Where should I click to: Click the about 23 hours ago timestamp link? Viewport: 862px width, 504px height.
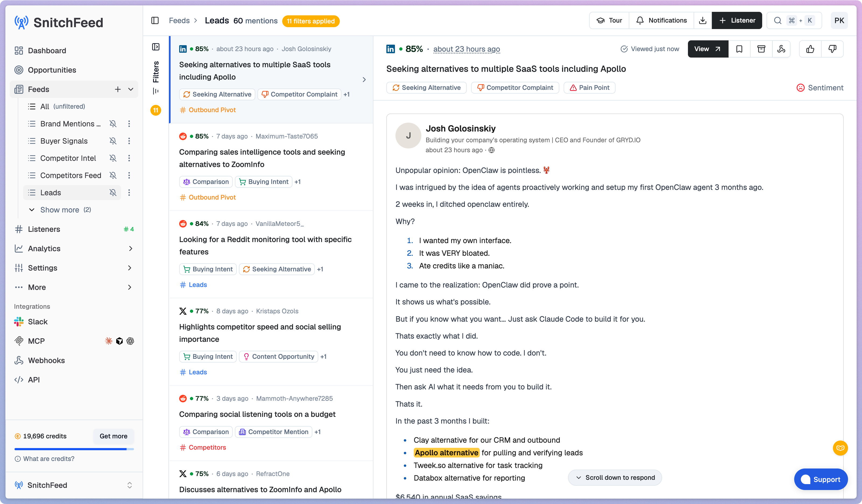[x=467, y=49]
